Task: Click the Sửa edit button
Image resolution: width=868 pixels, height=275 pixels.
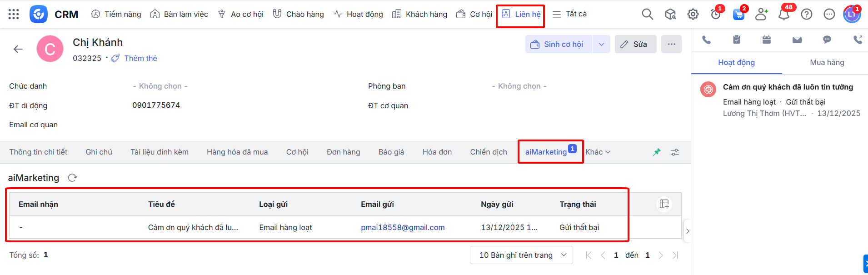Action: click(635, 44)
